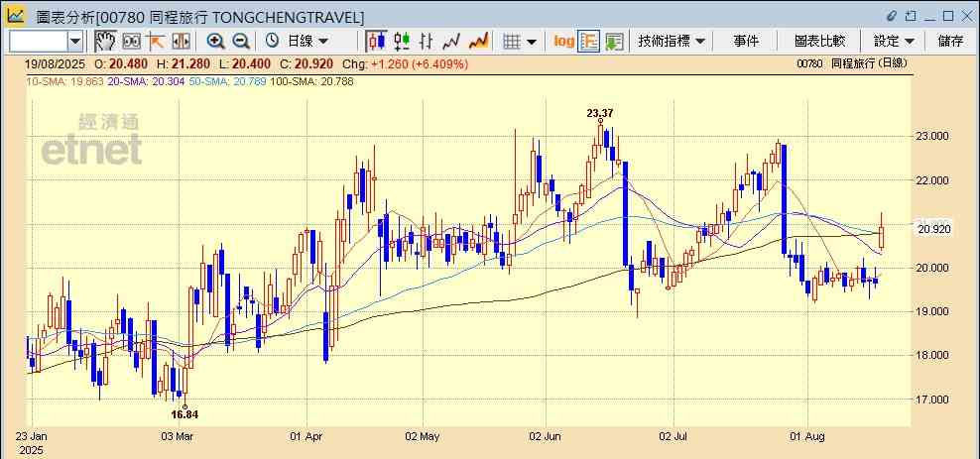
Task: Switch to hollow candlestick chart type
Action: (402, 42)
